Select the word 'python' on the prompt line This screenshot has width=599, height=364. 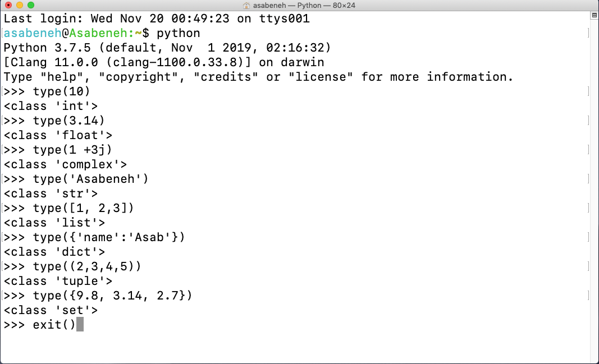click(177, 33)
